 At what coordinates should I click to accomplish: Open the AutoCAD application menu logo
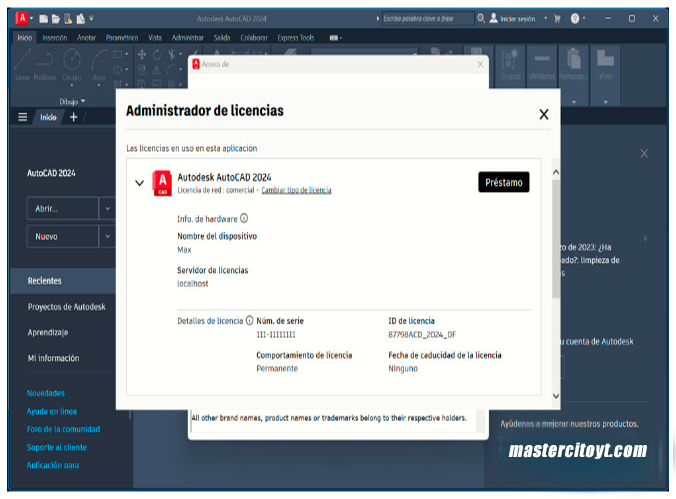pyautogui.click(x=22, y=18)
